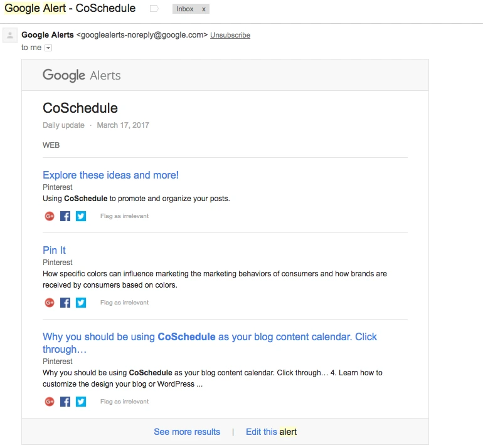Share first result on Facebook
This screenshot has height=448, width=483.
(65, 216)
